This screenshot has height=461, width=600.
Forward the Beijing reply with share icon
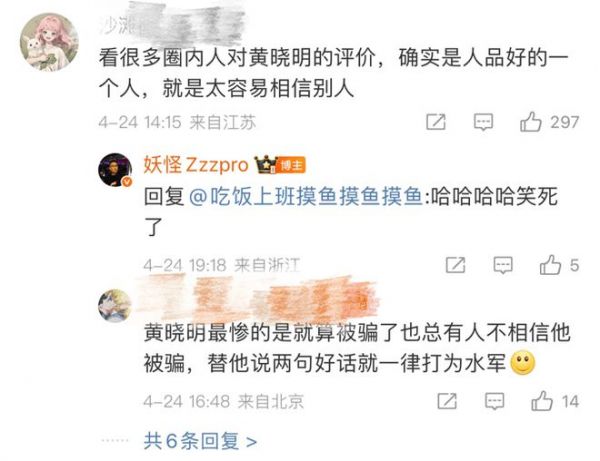447,401
